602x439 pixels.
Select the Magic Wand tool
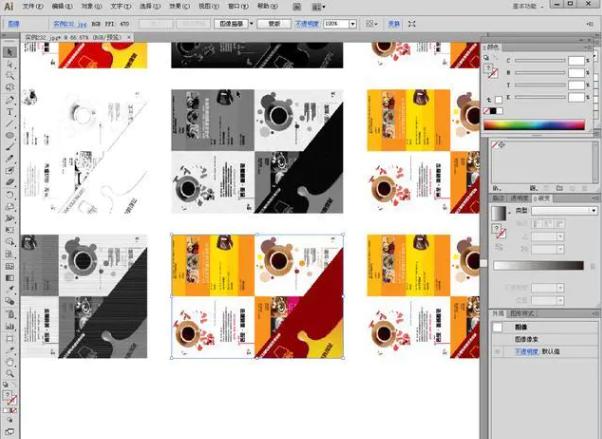[10, 75]
